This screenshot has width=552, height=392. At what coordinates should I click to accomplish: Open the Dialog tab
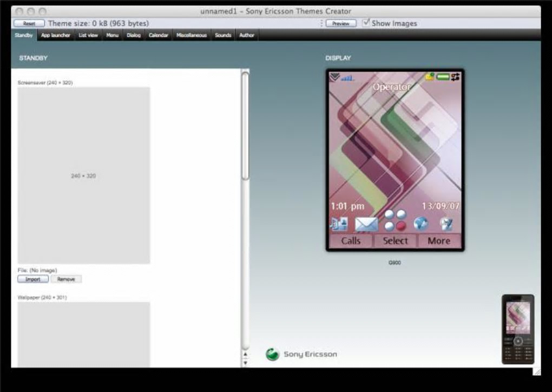tap(134, 35)
